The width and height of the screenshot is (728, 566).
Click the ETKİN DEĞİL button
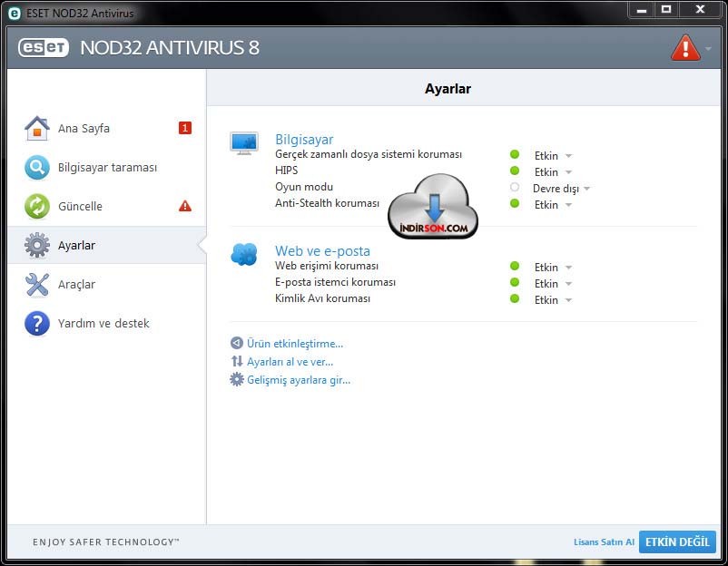point(677,542)
